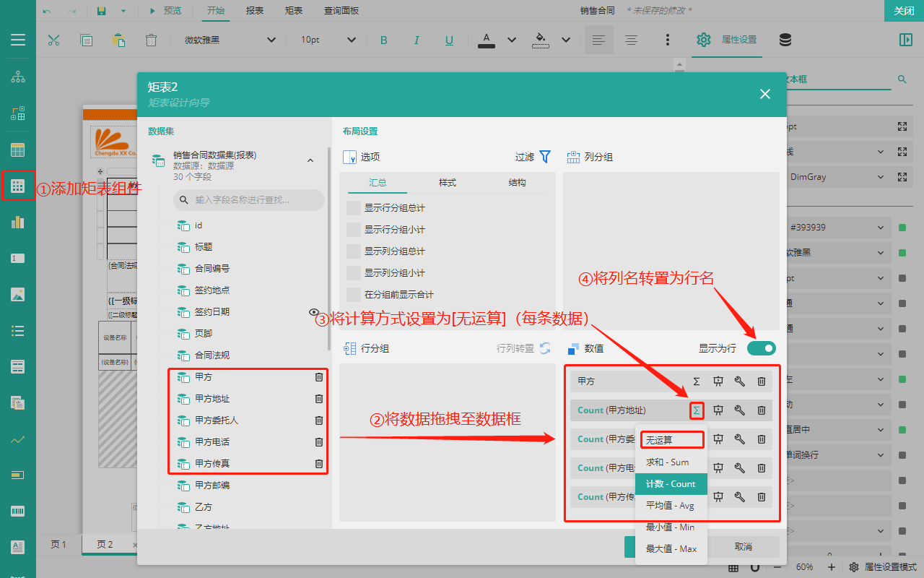Open wrench settings for 甲方 value
Screen dimensions: 924x578
(x=740, y=381)
